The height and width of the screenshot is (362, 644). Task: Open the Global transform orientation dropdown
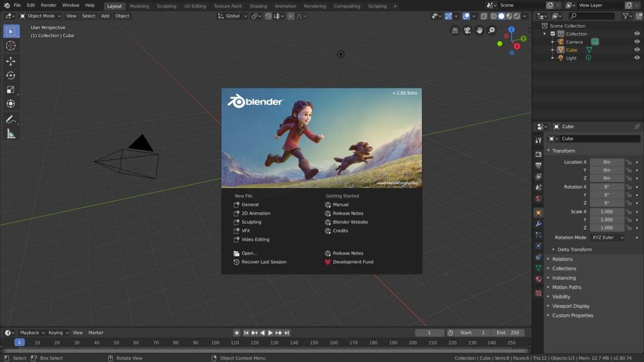pos(231,16)
